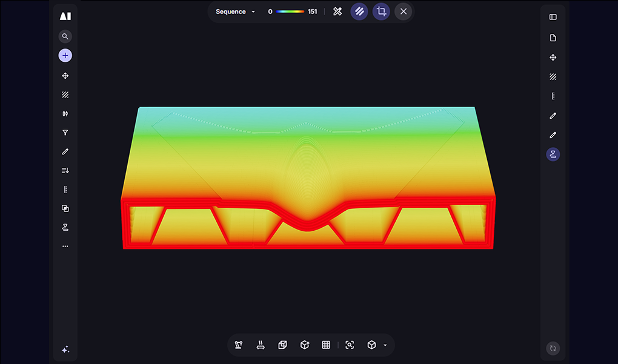This screenshot has width=618, height=364.
Task: Click the robot arm icon in bottom toolbar
Action: pos(239,345)
